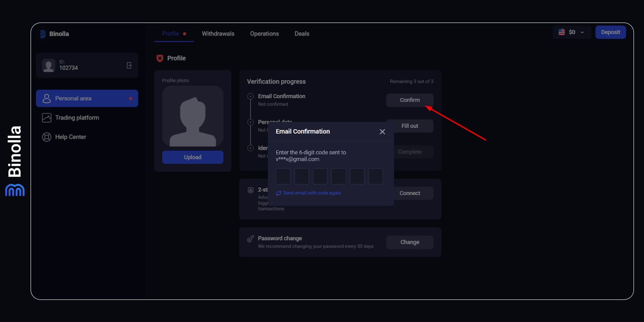
Task: Click the Email Confirmation step circle icon
Action: [x=250, y=96]
